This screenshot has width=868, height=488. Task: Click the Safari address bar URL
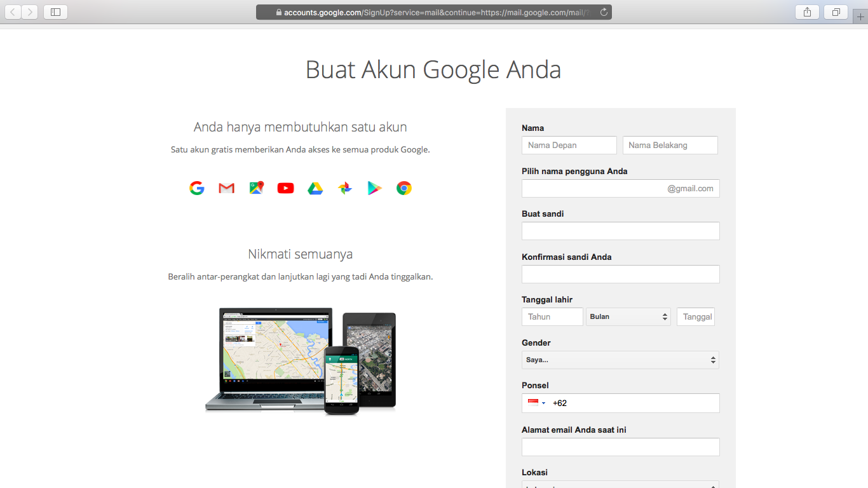tap(434, 12)
